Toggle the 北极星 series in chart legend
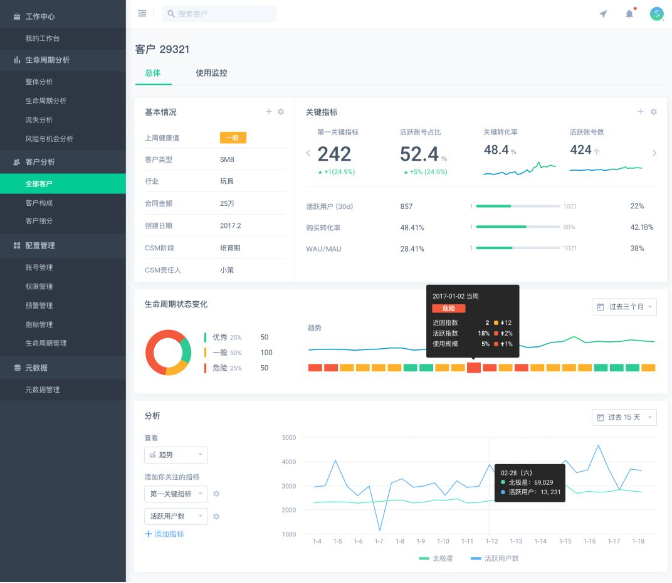 point(435,558)
